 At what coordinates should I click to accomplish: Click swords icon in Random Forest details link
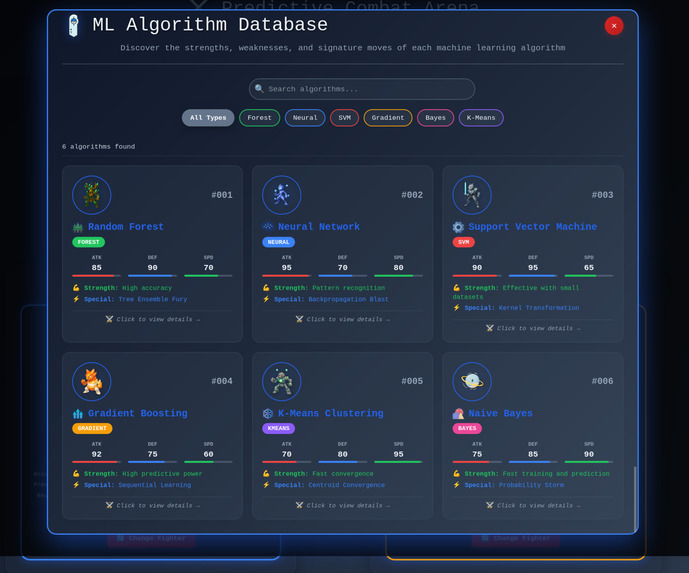coord(109,319)
